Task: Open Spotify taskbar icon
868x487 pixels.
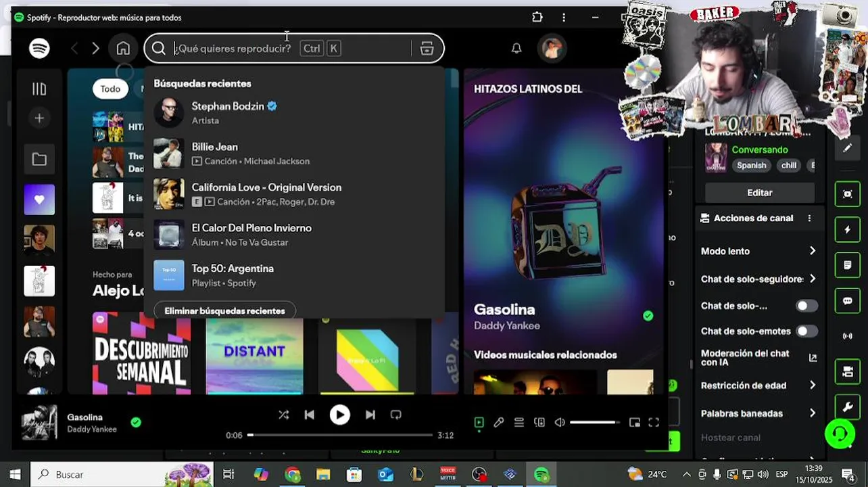Action: (541, 474)
